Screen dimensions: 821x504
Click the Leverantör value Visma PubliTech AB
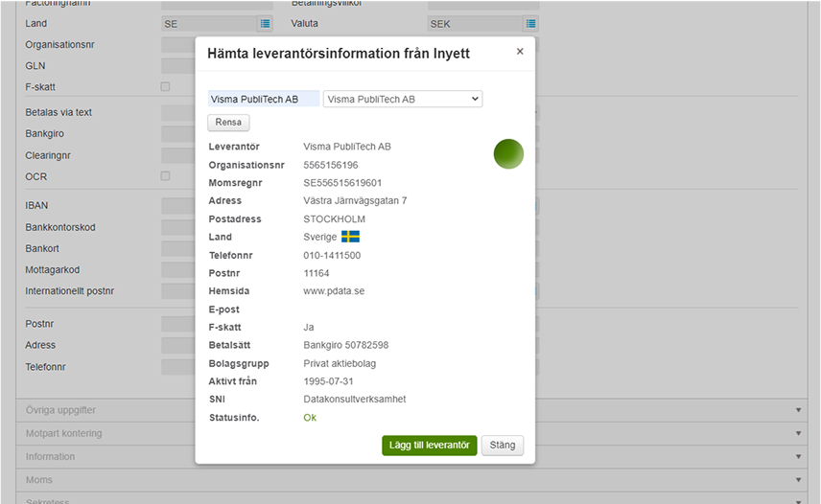coord(347,147)
